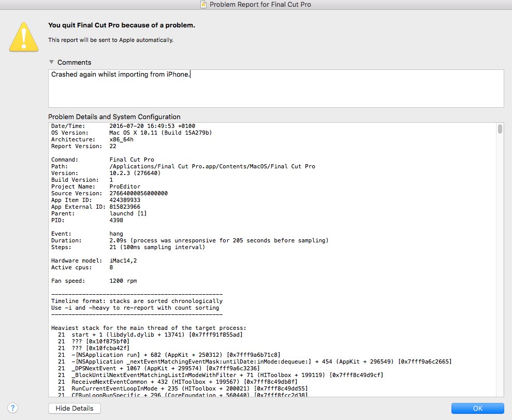Confirm with the OK button

click(477, 408)
